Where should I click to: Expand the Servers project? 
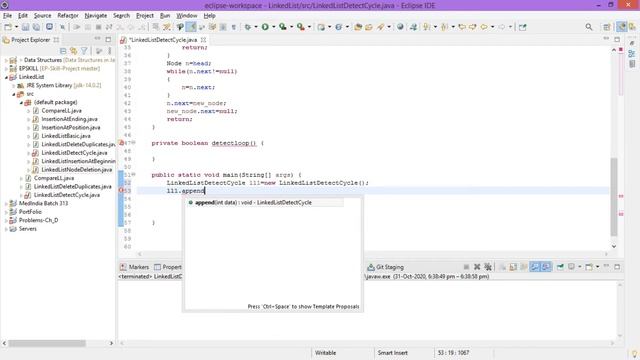tap(6, 229)
